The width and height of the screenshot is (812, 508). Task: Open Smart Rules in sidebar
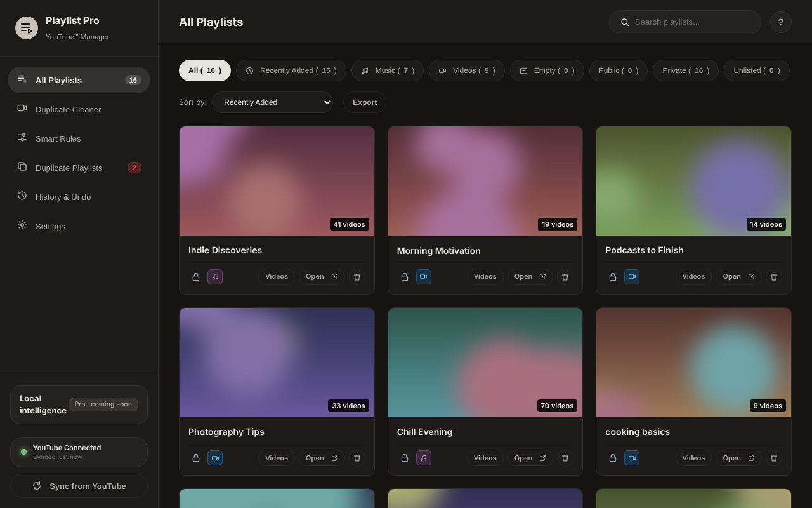79,138
